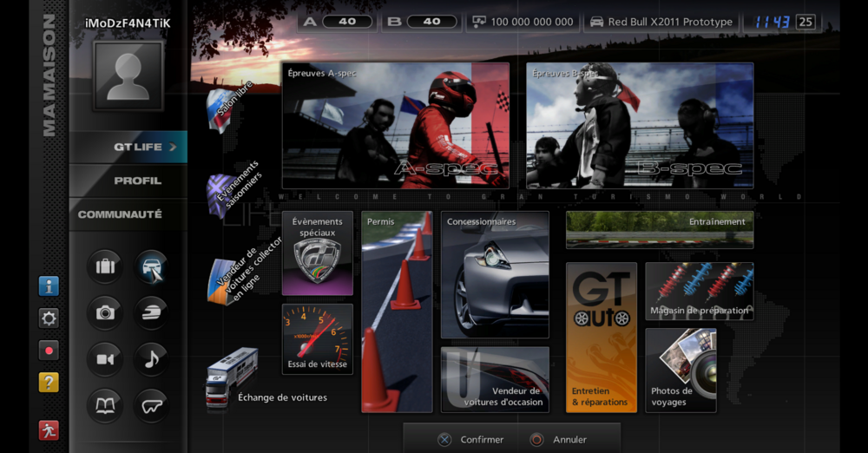
Task: Select the track layout course icon
Action: (x=152, y=405)
